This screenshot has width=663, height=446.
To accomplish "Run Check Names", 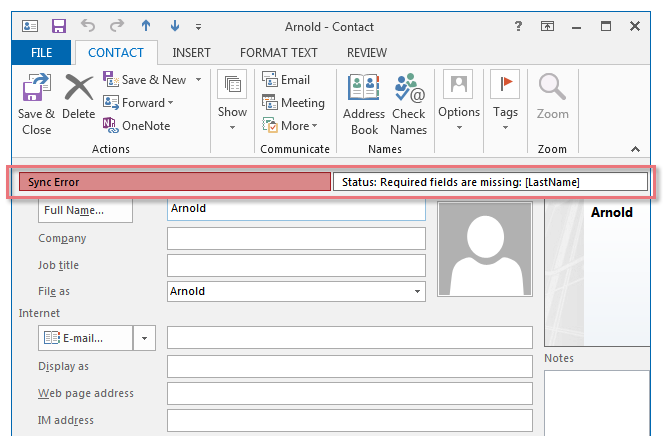I will (x=408, y=104).
